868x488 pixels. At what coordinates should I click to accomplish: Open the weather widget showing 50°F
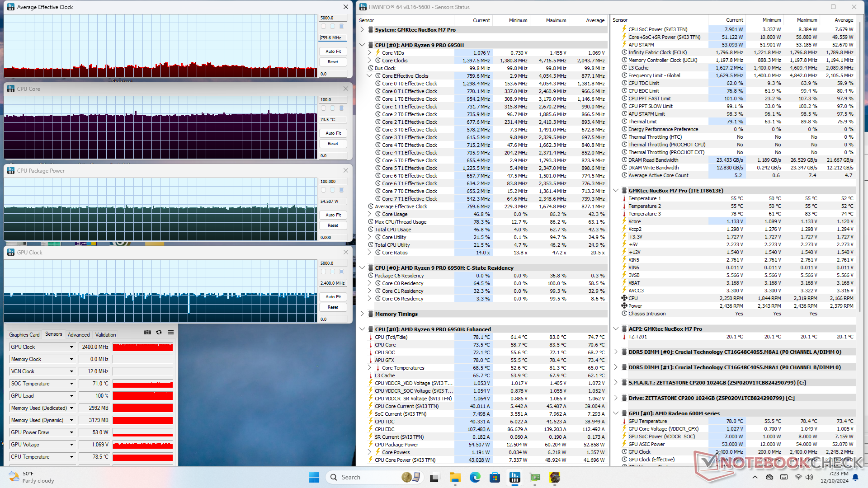point(32,477)
